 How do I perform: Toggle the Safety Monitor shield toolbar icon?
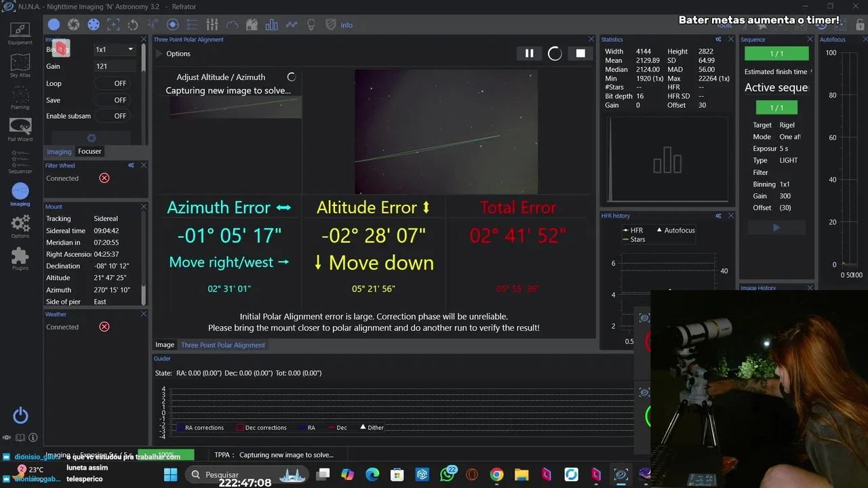click(x=331, y=25)
